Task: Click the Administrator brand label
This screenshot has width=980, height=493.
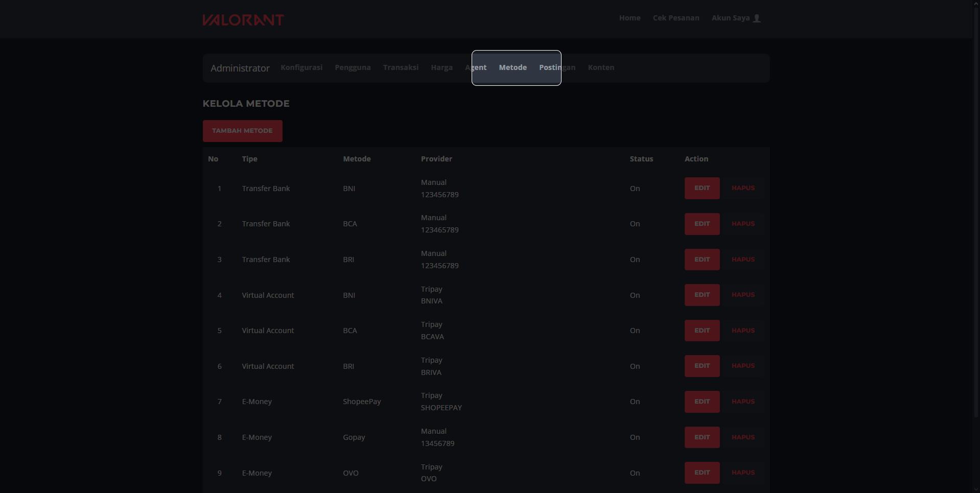Action: 240,68
